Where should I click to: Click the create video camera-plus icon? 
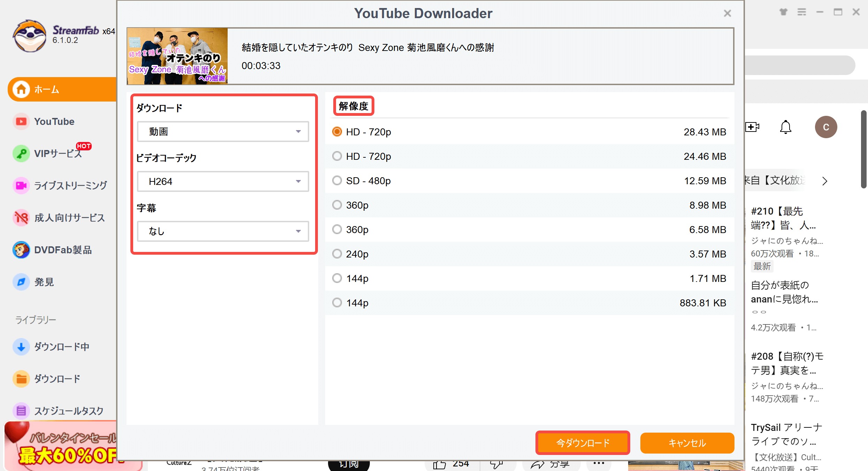coord(752,127)
